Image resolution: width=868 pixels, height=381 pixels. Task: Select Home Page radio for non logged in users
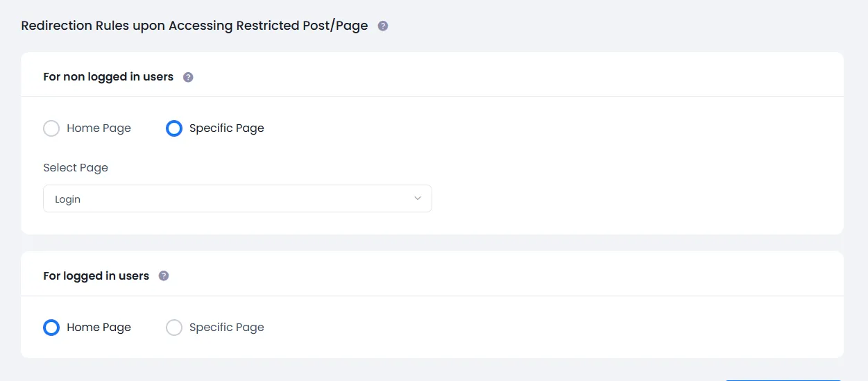51,128
